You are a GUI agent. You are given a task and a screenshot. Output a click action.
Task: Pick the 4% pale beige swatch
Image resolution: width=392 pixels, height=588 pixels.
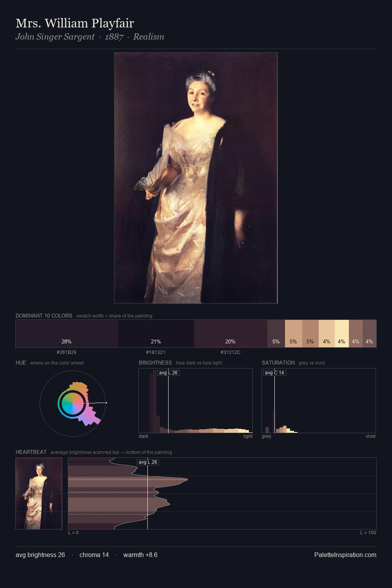[327, 334]
